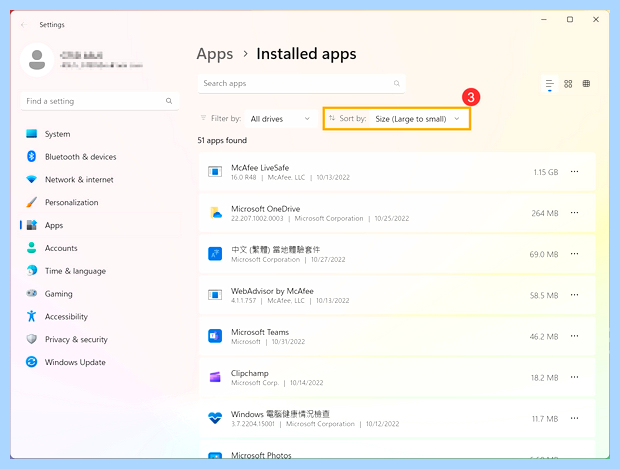This screenshot has width=620, height=469.
Task: Click the 264 MB size value
Action: (x=545, y=214)
